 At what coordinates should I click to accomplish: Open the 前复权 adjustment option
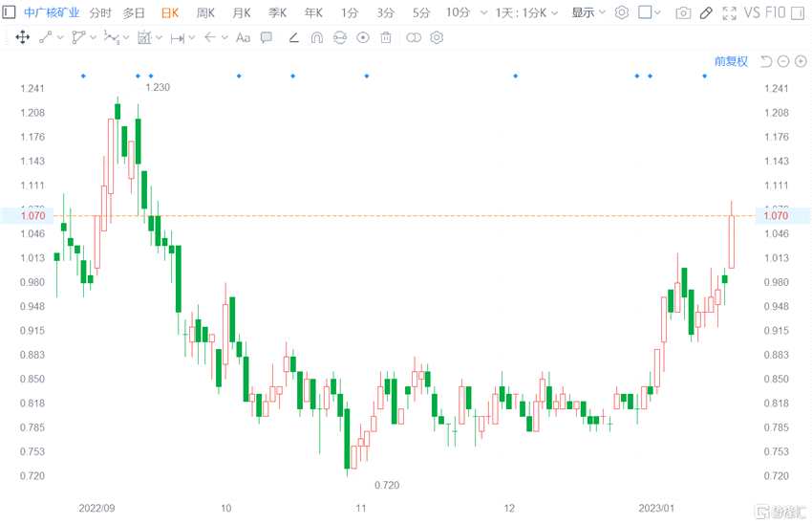click(731, 62)
